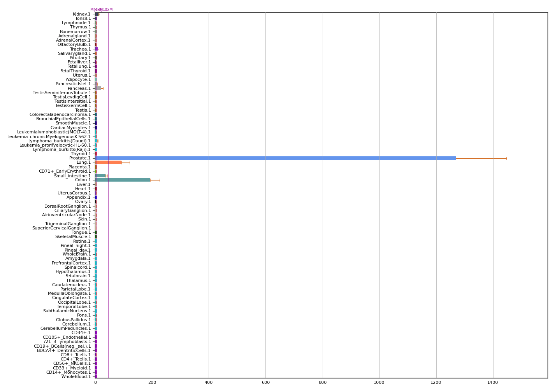This screenshot has height=392, width=555.
Task: Click the CardiacMyocytes.1 label
Action: [x=70, y=128]
